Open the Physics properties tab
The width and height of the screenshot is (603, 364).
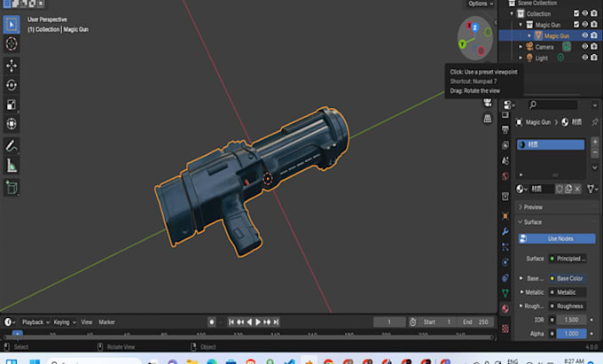(x=505, y=262)
